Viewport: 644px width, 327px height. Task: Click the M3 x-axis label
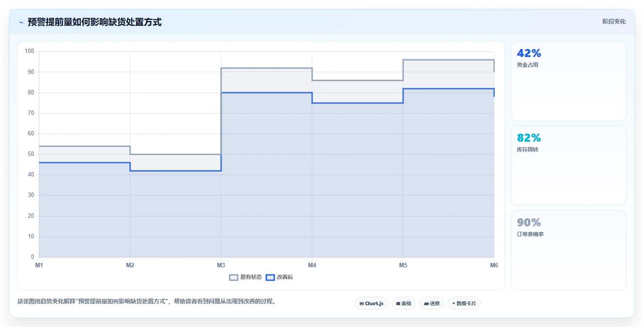(x=221, y=265)
